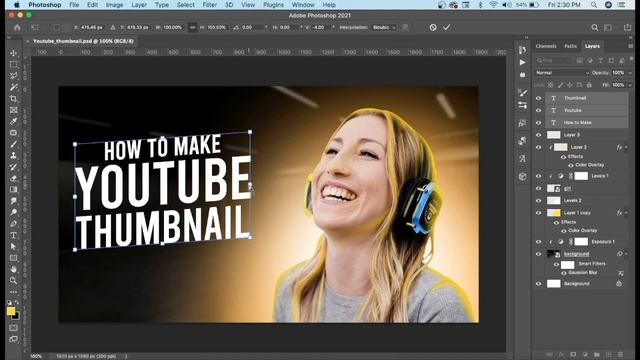The image size is (640, 360).
Task: Select the Eraser tool
Action: [x=13, y=178]
